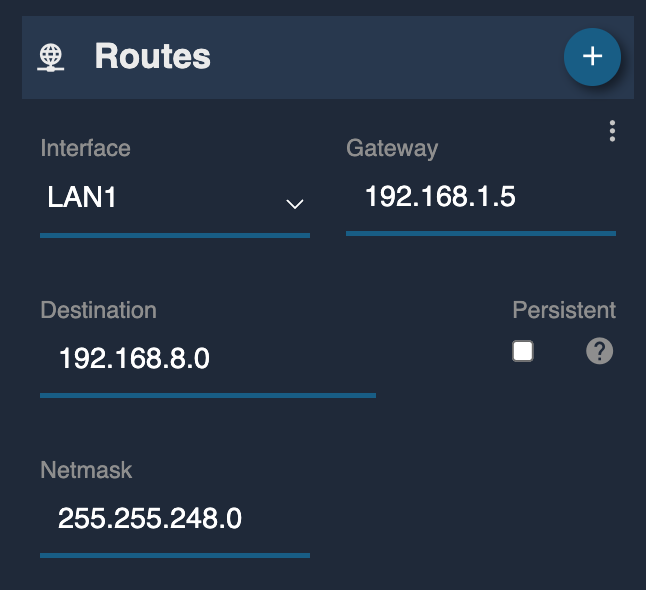Add a new route with plus button

(x=592, y=57)
